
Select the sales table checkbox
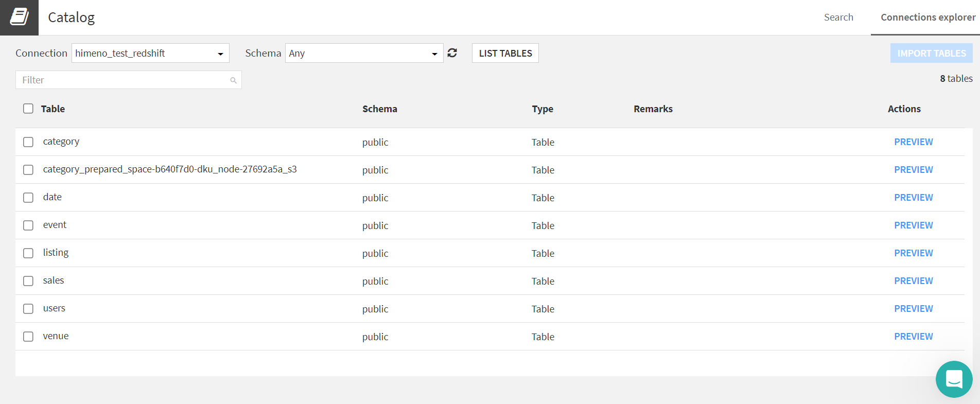tap(28, 281)
